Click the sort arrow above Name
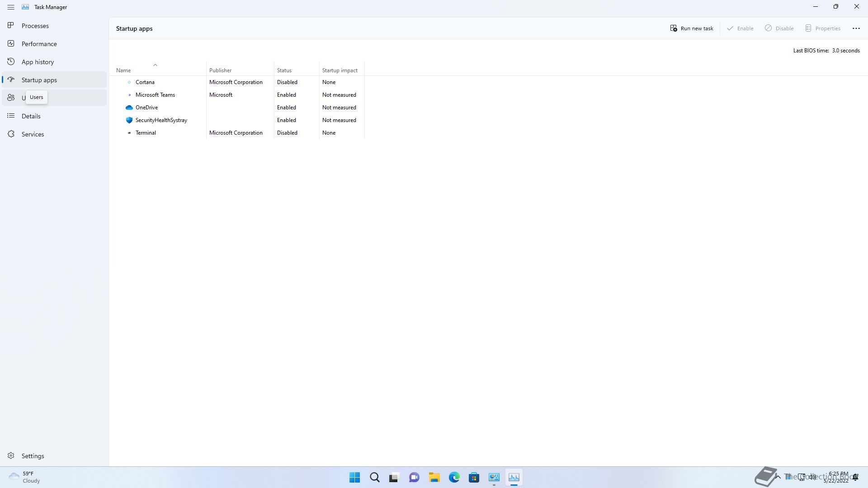The image size is (868, 488). [155, 65]
